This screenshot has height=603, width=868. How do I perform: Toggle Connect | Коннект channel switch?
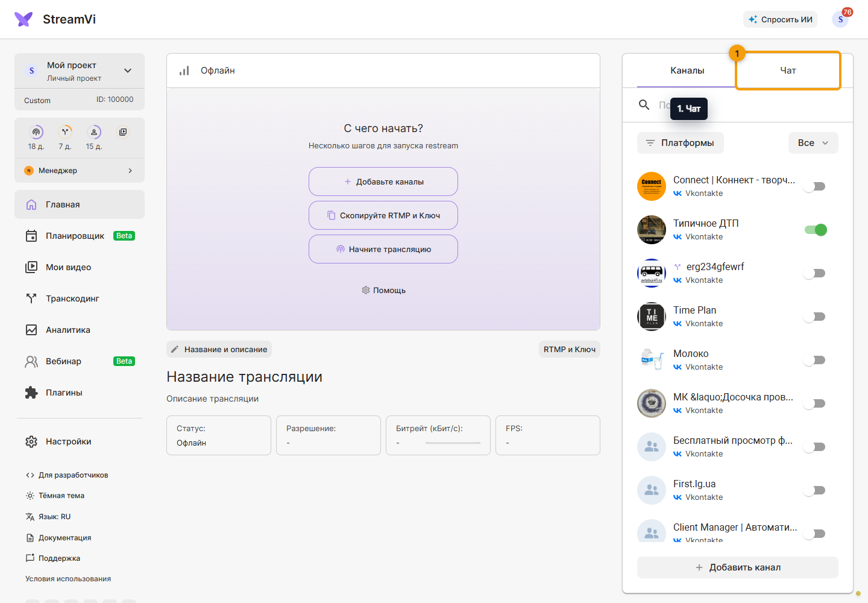tap(815, 186)
